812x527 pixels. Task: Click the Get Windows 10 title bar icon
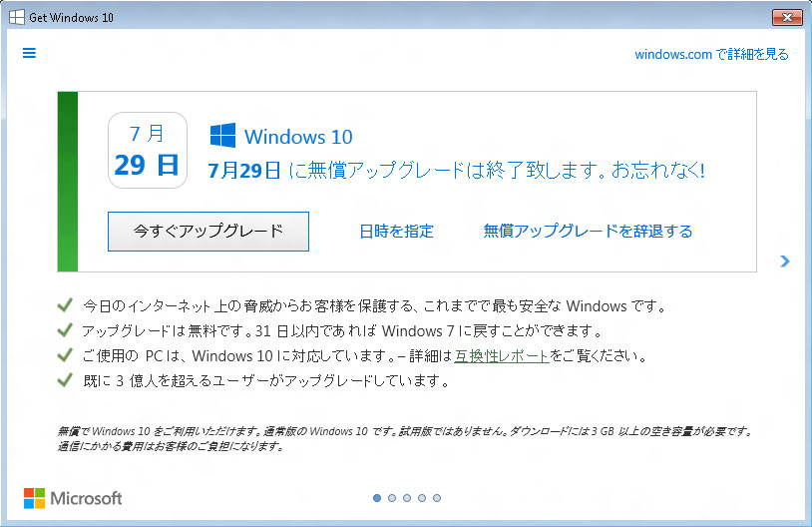(17, 17)
